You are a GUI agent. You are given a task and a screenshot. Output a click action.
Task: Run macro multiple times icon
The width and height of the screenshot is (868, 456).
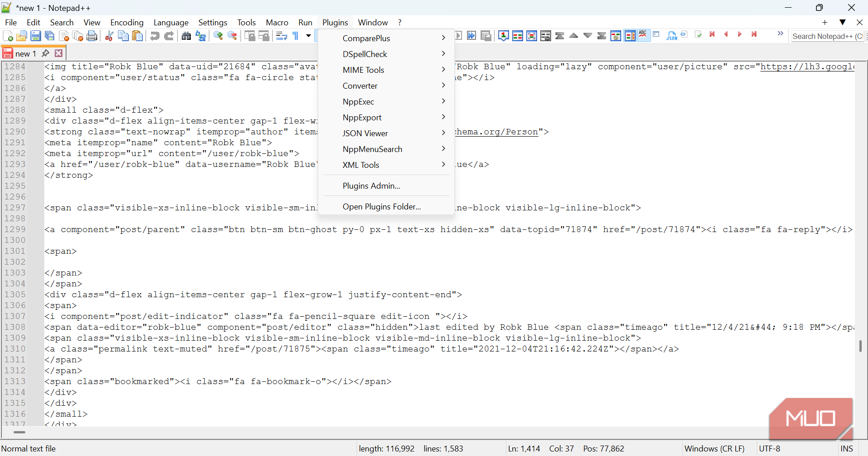(472, 36)
